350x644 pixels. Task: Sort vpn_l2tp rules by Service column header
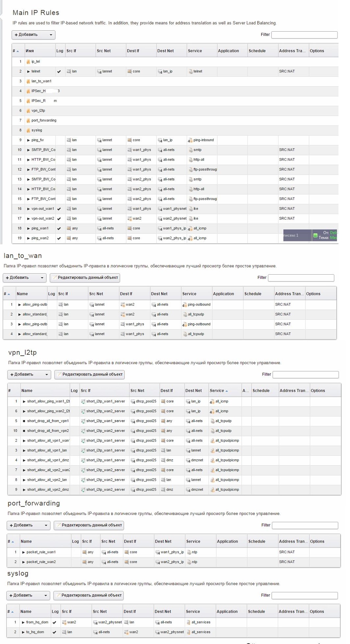tap(217, 390)
